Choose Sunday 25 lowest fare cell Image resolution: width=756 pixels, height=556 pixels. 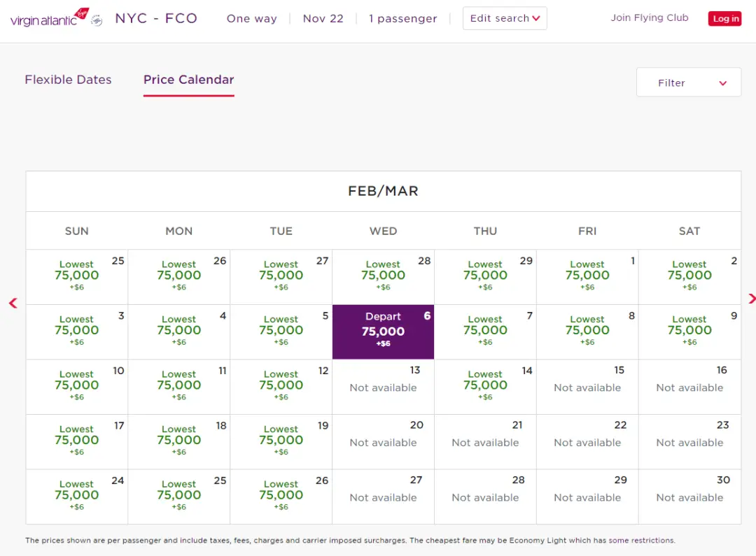tap(77, 276)
